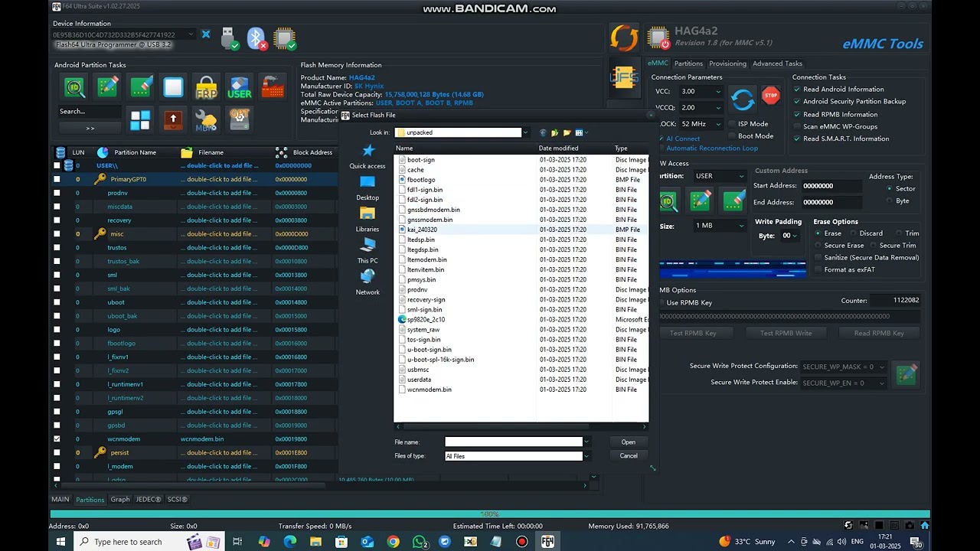This screenshot has width=980, height=551.
Task: Toggle the Read S.M.A.R.T. Information checkbox
Action: 797,139
